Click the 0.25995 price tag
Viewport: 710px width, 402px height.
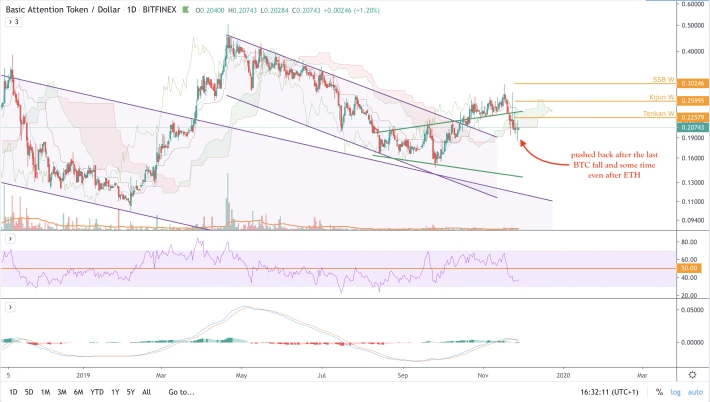click(x=692, y=100)
